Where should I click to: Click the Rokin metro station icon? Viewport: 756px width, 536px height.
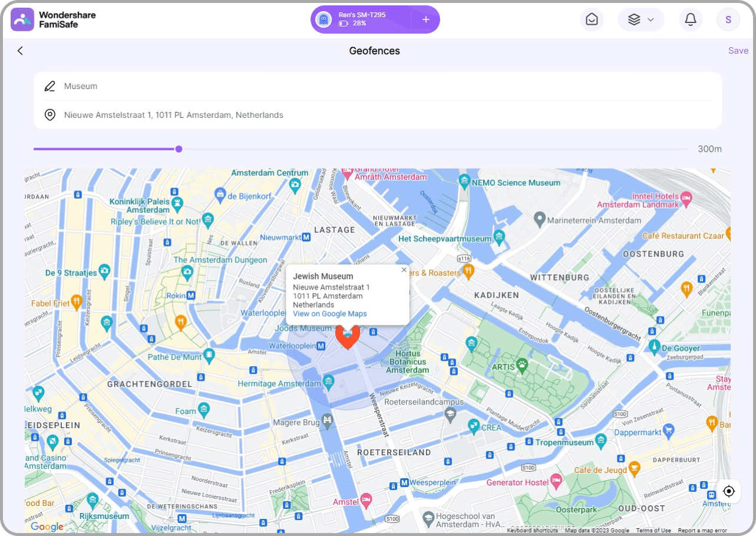click(x=190, y=295)
